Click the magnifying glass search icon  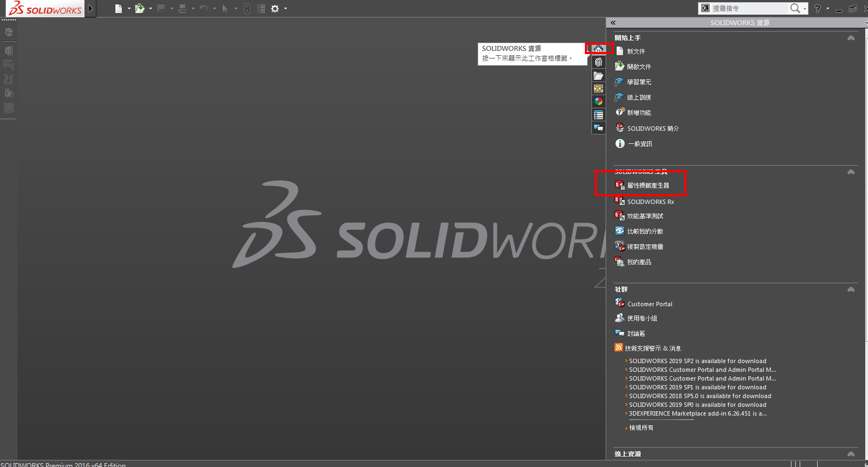click(795, 8)
